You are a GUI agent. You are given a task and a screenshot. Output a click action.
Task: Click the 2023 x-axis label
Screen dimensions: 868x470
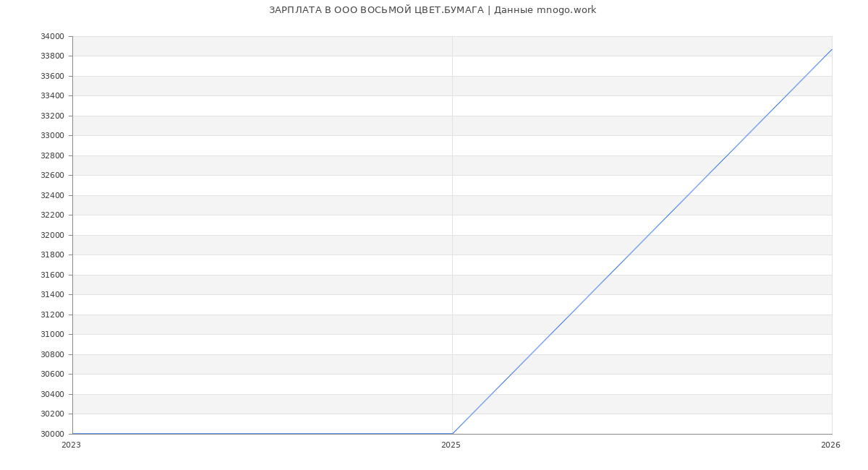(x=71, y=445)
